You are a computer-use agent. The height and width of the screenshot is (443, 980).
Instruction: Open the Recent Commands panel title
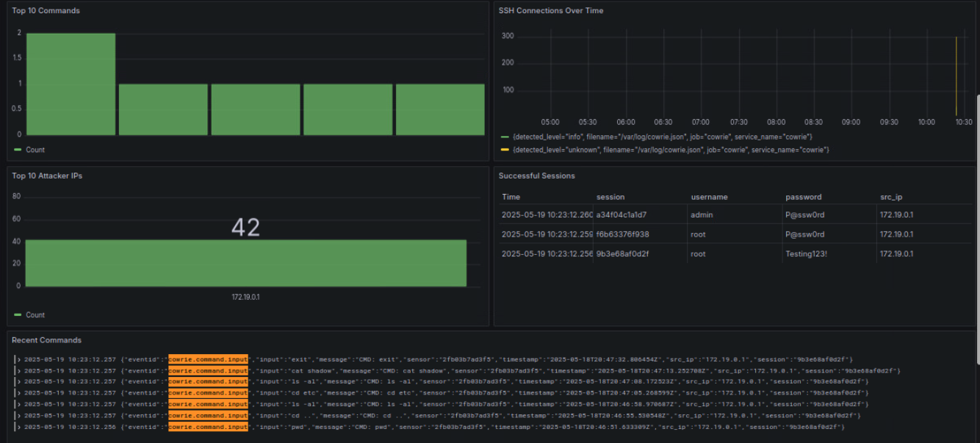pyautogui.click(x=47, y=340)
